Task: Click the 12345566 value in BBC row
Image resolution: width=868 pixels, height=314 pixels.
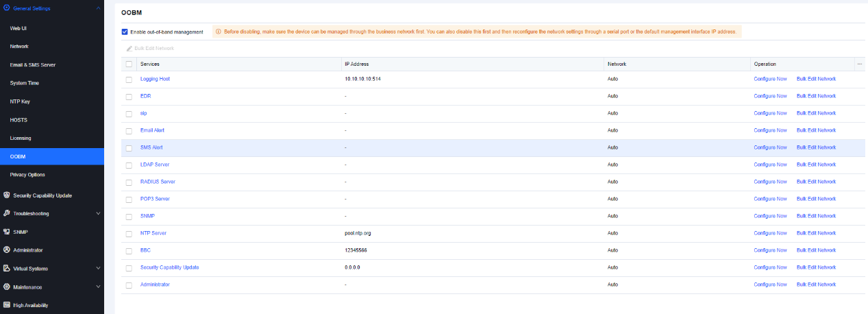Action: click(x=356, y=250)
